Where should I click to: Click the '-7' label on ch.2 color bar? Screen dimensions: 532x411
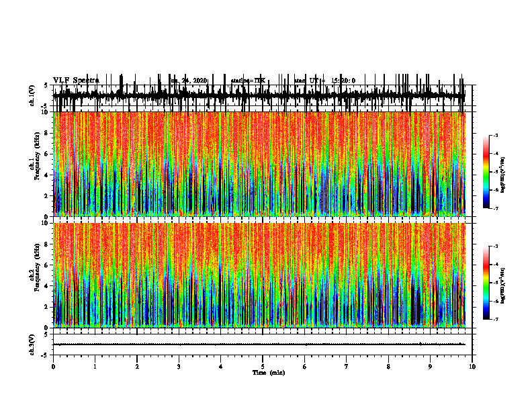click(495, 320)
